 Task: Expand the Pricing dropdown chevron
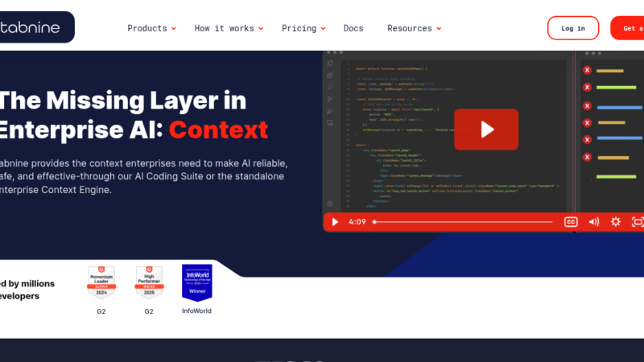click(324, 29)
